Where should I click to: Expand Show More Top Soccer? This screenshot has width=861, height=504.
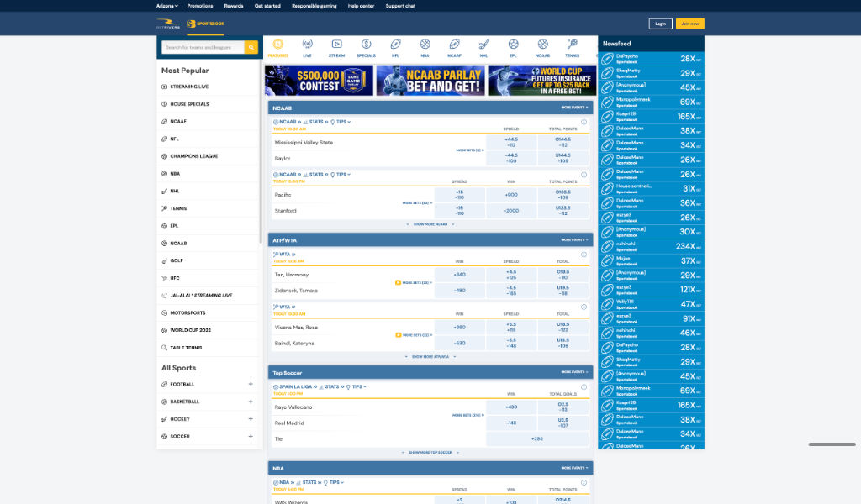tap(430, 453)
